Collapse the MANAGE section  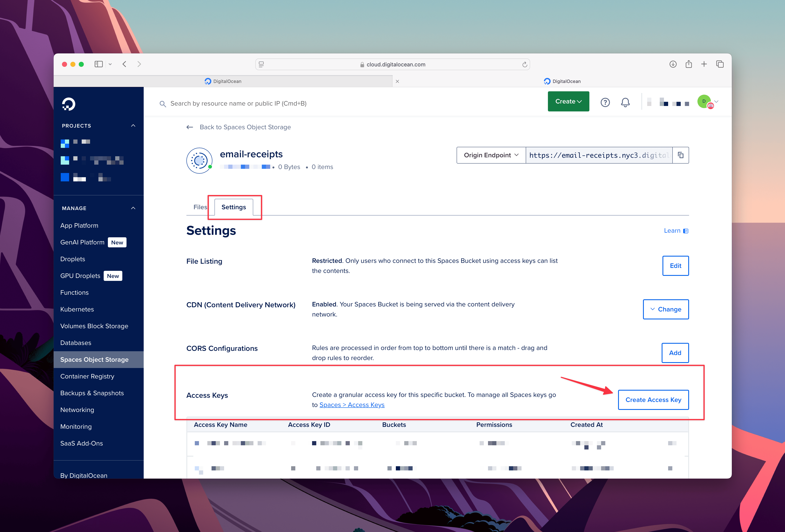click(x=133, y=208)
